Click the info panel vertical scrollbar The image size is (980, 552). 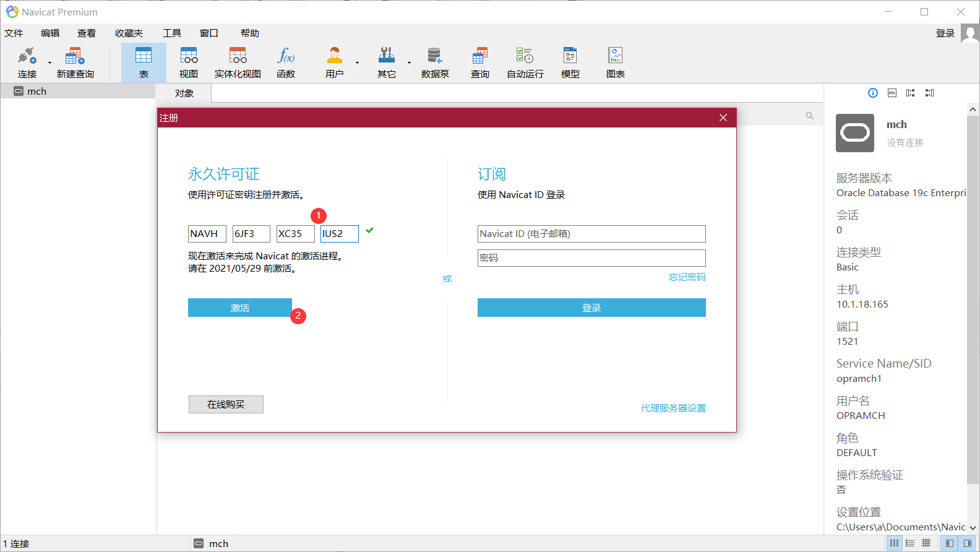973,299
